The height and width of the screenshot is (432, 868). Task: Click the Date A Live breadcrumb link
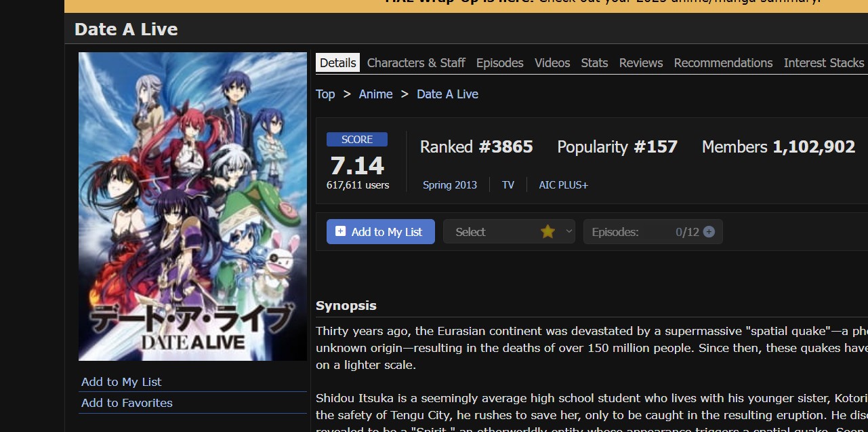[x=447, y=94]
